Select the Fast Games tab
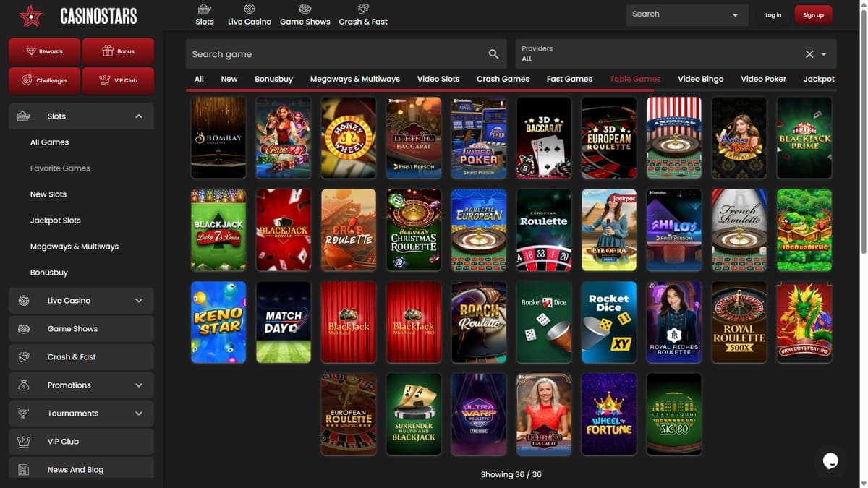 click(x=569, y=79)
